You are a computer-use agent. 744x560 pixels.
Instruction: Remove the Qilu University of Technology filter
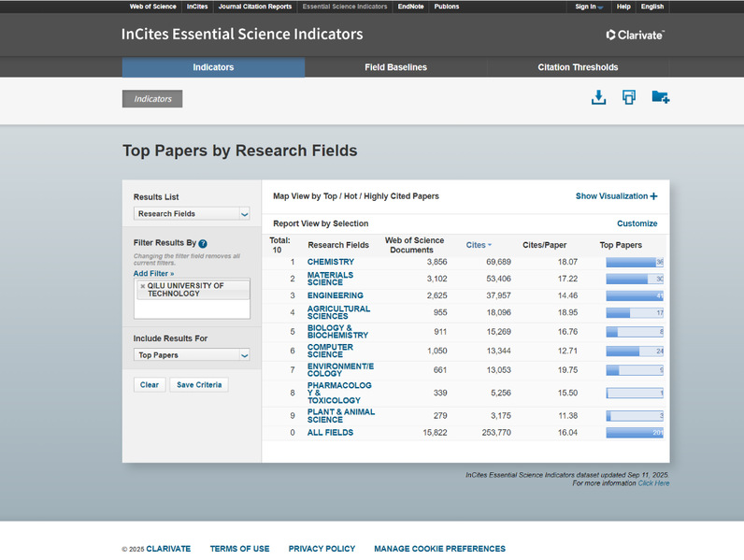click(142, 286)
